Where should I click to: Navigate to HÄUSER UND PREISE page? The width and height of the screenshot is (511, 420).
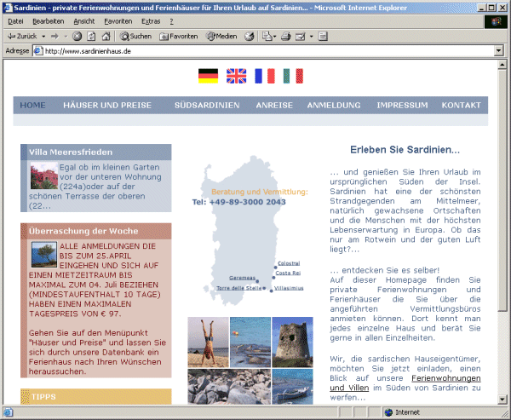coord(106,106)
